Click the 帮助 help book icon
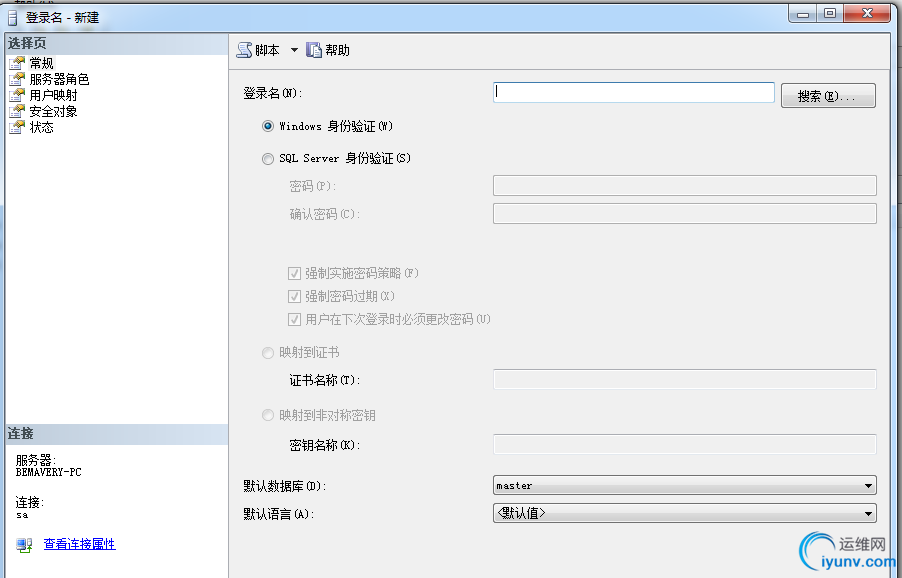The height and width of the screenshot is (578, 902). coord(314,50)
